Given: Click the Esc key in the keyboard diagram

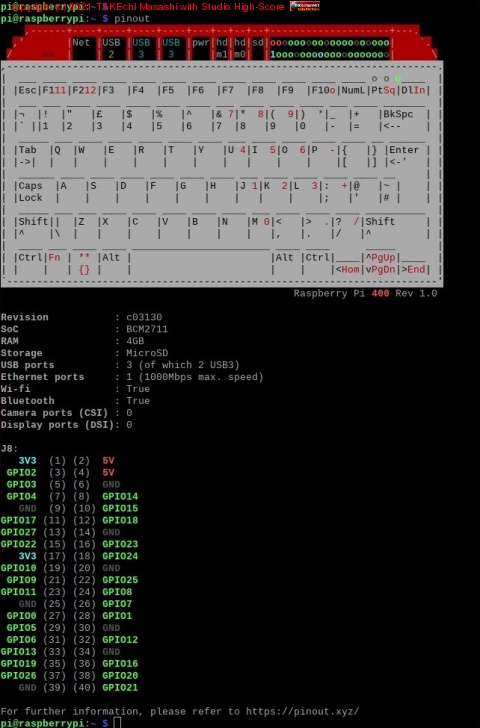Looking at the screenshot, I should click(x=27, y=90).
